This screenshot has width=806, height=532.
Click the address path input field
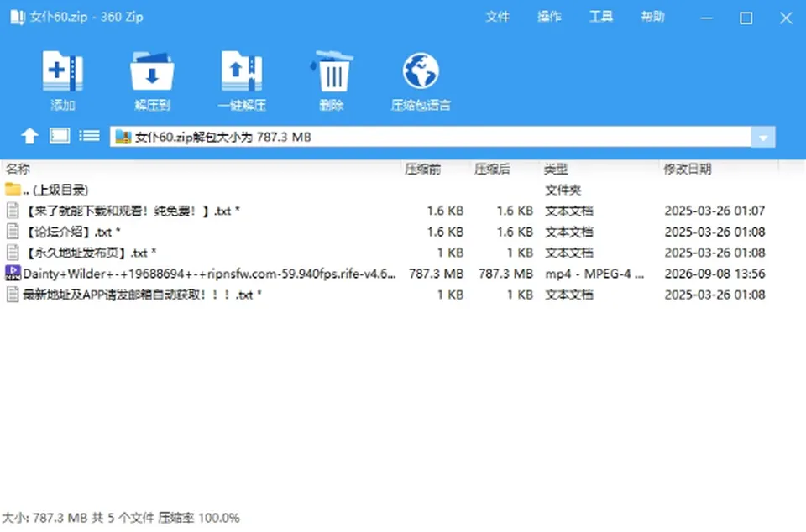(x=431, y=137)
